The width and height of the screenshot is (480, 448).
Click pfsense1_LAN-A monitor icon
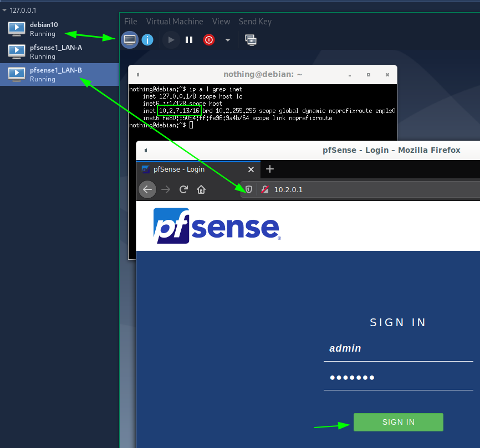pyautogui.click(x=17, y=52)
